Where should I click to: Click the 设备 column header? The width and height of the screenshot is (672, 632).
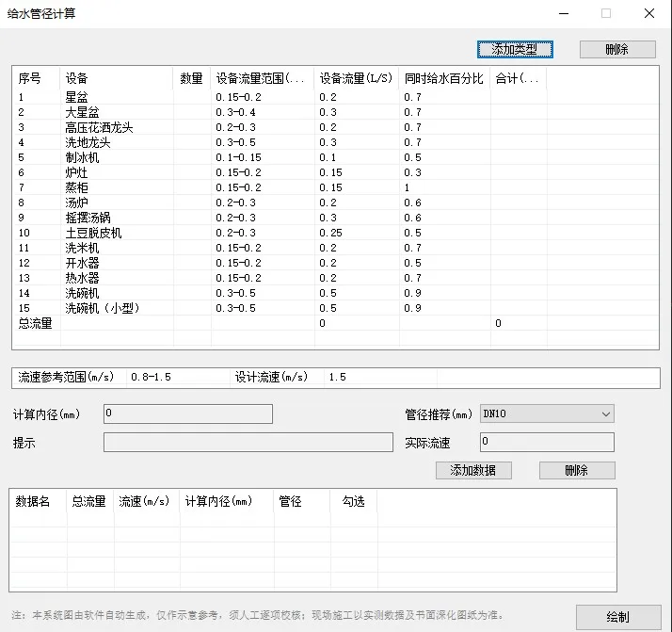tap(116, 78)
